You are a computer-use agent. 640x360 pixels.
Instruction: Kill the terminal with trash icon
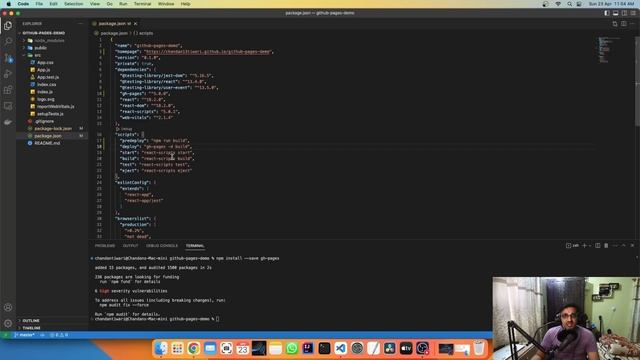click(606, 246)
